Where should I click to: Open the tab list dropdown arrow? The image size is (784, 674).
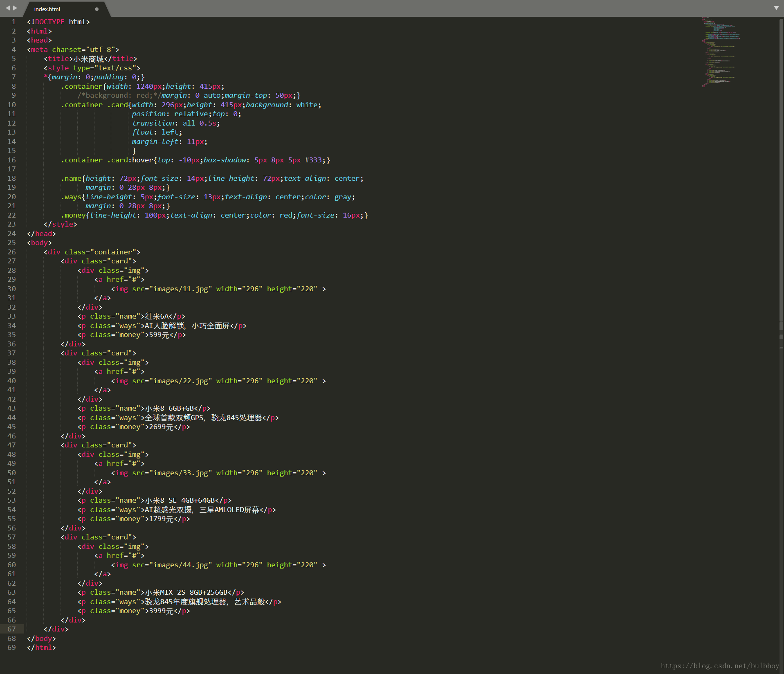(776, 8)
